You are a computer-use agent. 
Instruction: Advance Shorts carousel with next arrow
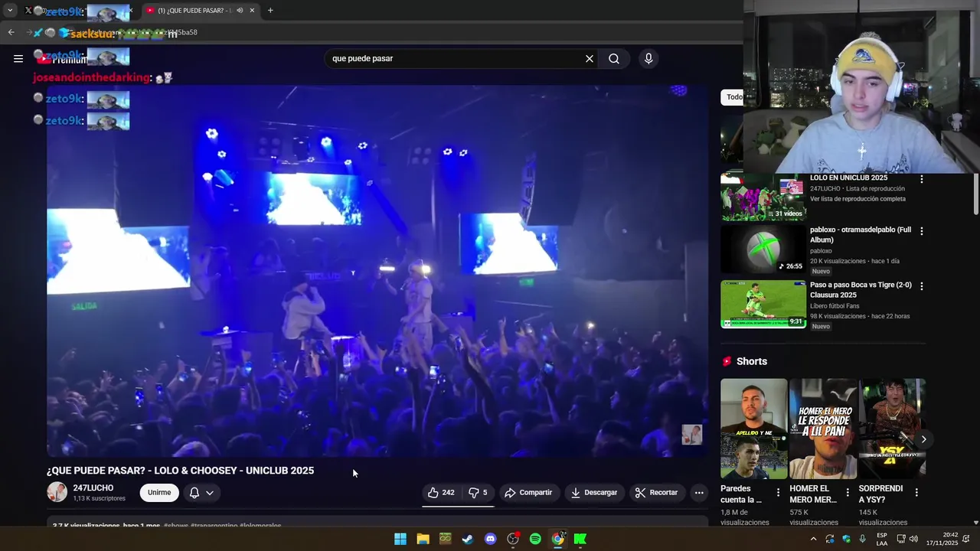click(923, 439)
